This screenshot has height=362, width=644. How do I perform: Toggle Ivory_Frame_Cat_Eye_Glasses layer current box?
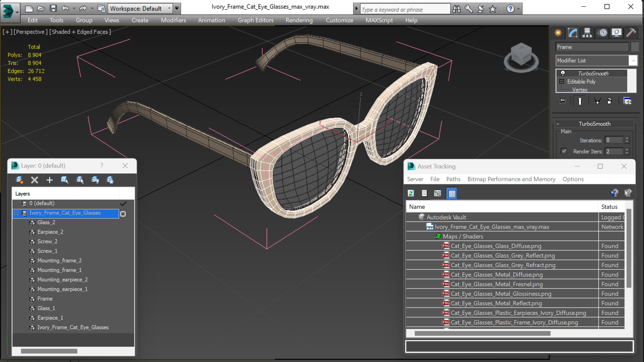click(x=123, y=214)
